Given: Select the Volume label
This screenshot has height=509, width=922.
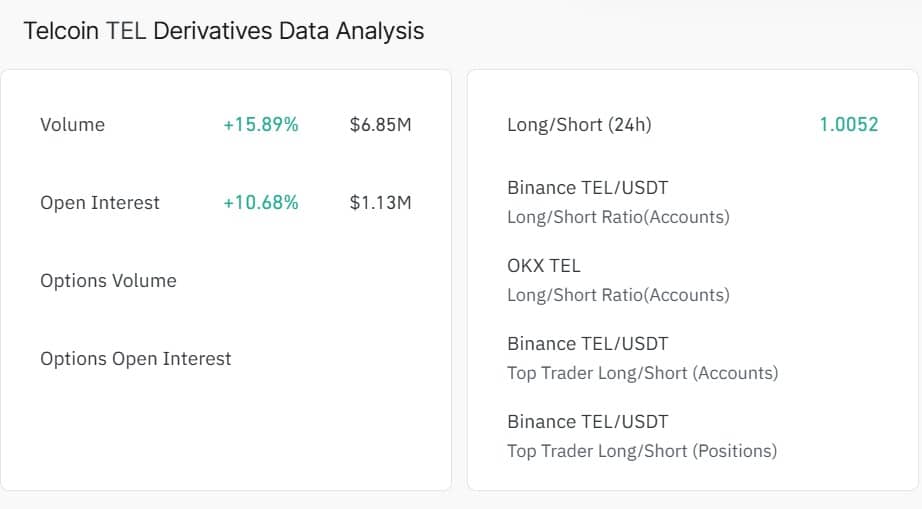Looking at the screenshot, I should click(72, 125).
